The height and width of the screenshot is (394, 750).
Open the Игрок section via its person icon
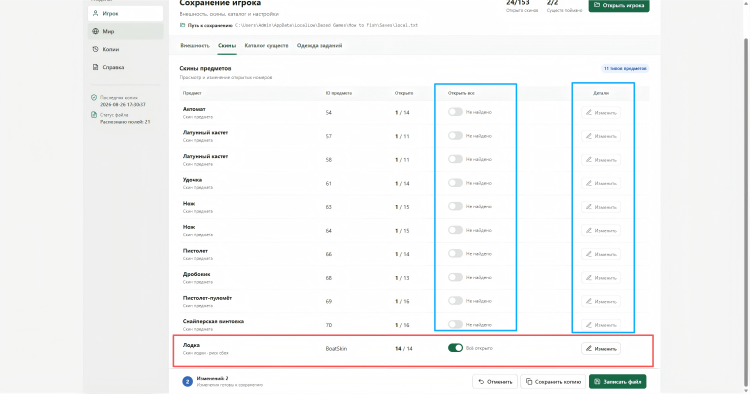click(x=95, y=13)
